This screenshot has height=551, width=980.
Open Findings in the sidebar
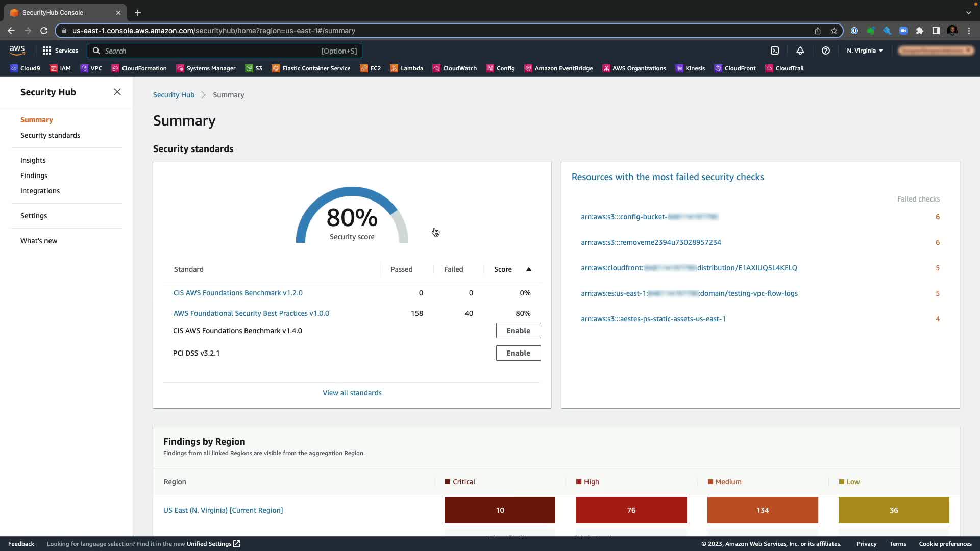coord(34,176)
